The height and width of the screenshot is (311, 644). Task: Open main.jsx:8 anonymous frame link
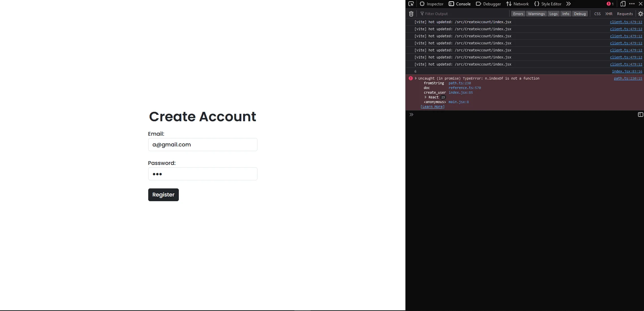click(458, 102)
